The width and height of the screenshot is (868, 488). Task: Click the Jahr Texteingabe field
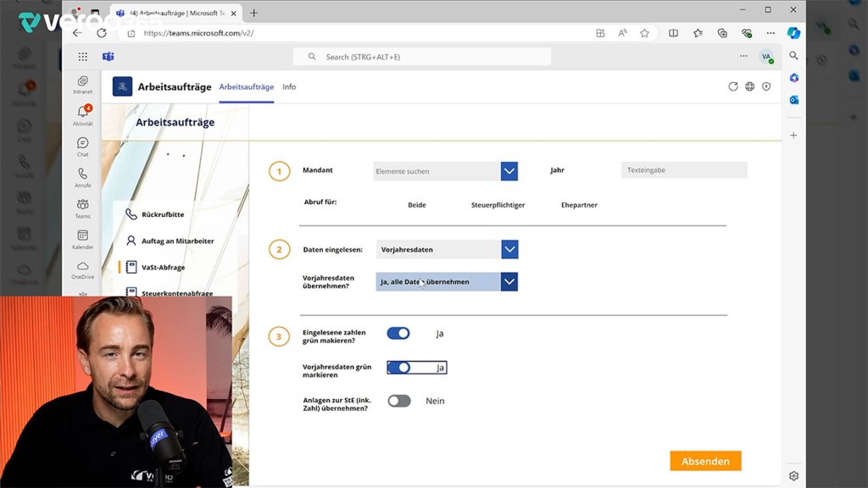(x=683, y=169)
